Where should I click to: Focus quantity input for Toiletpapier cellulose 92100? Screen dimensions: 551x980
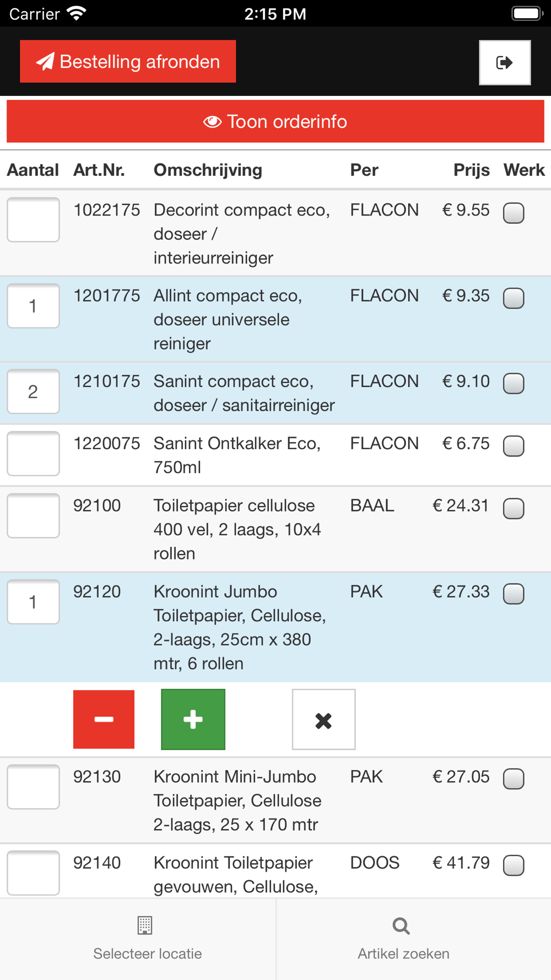click(33, 515)
